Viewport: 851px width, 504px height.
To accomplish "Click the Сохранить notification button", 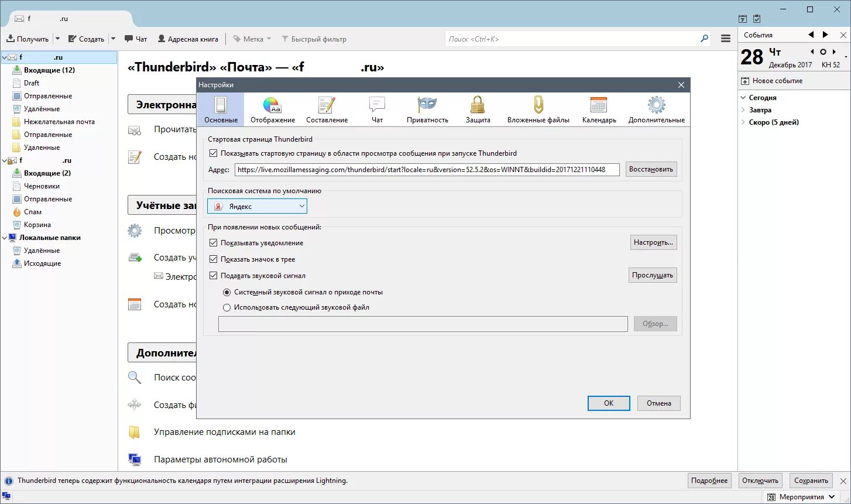I will pos(811,481).
